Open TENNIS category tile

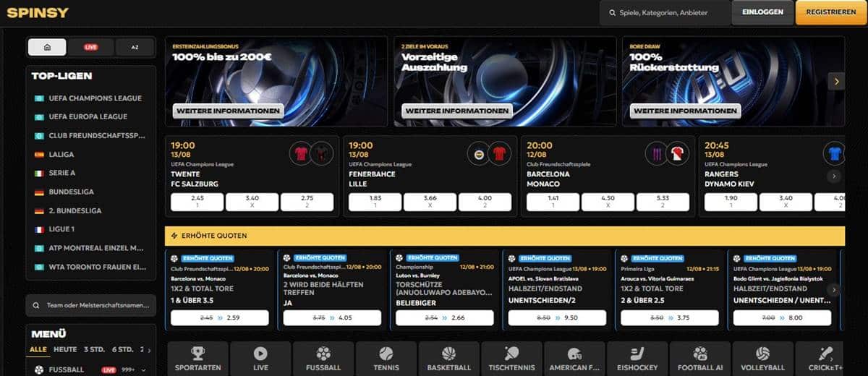[386, 359]
